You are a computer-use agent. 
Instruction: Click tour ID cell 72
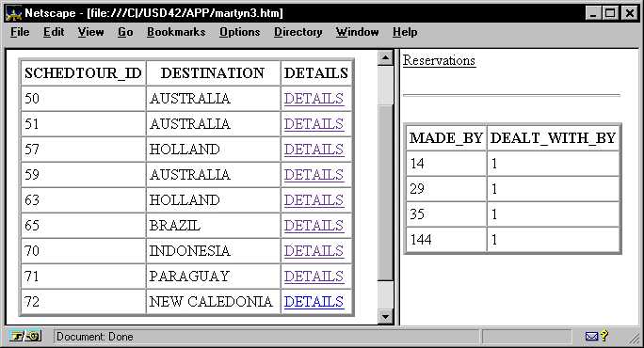pos(84,302)
